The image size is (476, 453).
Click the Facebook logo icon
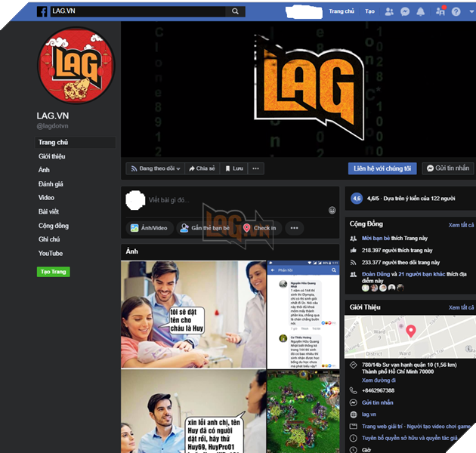click(42, 11)
